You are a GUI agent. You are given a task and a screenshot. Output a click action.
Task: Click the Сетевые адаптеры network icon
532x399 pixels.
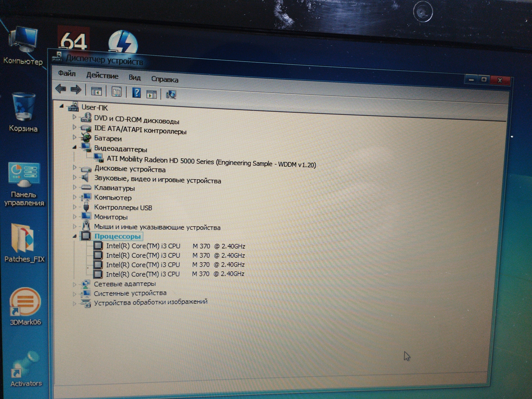point(86,284)
